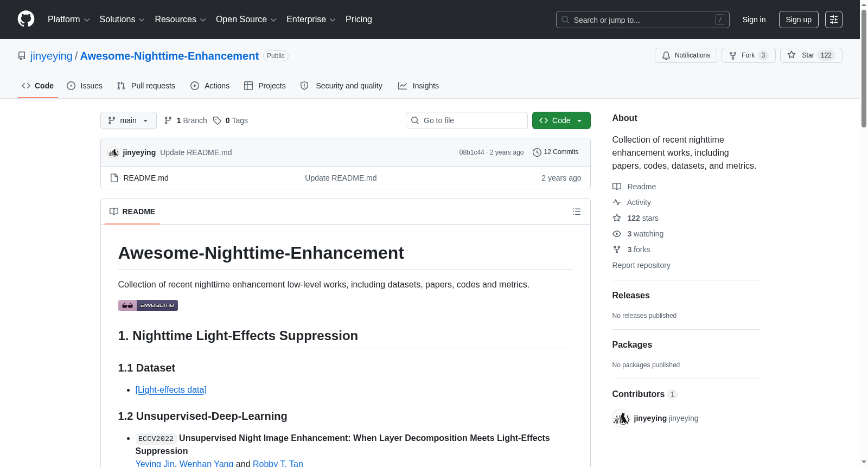868x467 pixels.
Task: Switch to the Code tab
Action: 38,86
